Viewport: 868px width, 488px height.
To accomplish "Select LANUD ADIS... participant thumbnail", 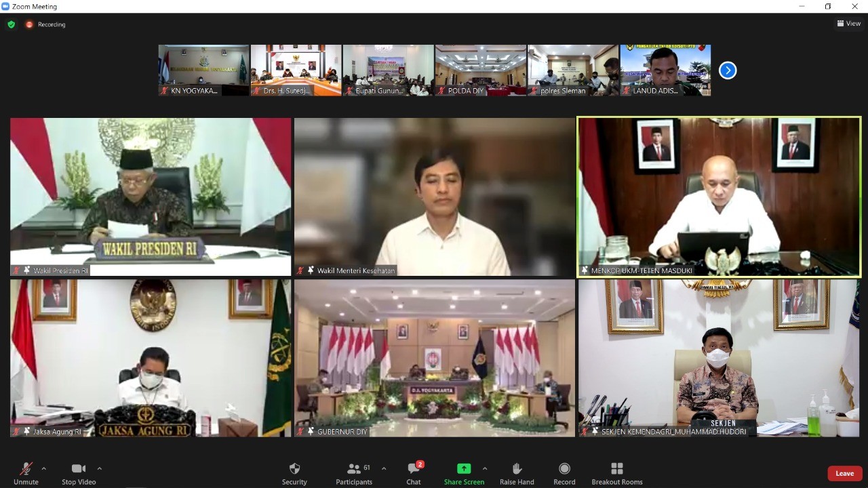I will point(665,70).
